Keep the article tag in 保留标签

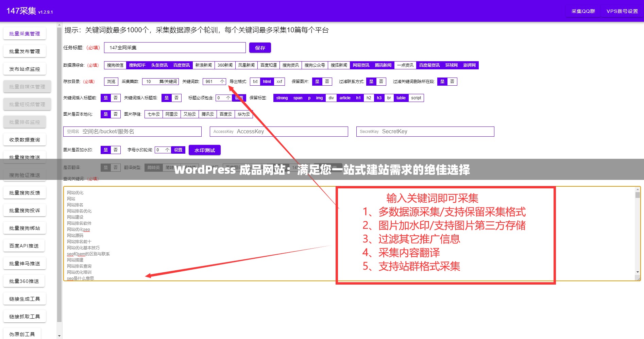[345, 98]
